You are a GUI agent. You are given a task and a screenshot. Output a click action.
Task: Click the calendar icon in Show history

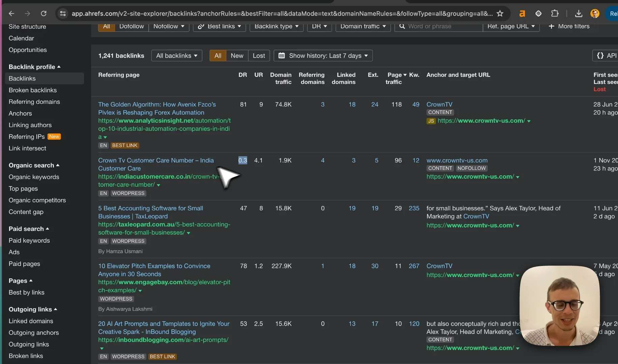tap(282, 56)
